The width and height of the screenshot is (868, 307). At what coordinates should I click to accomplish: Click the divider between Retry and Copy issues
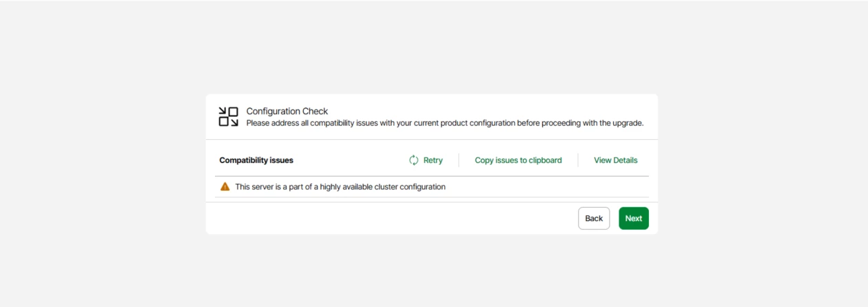pyautogui.click(x=459, y=160)
